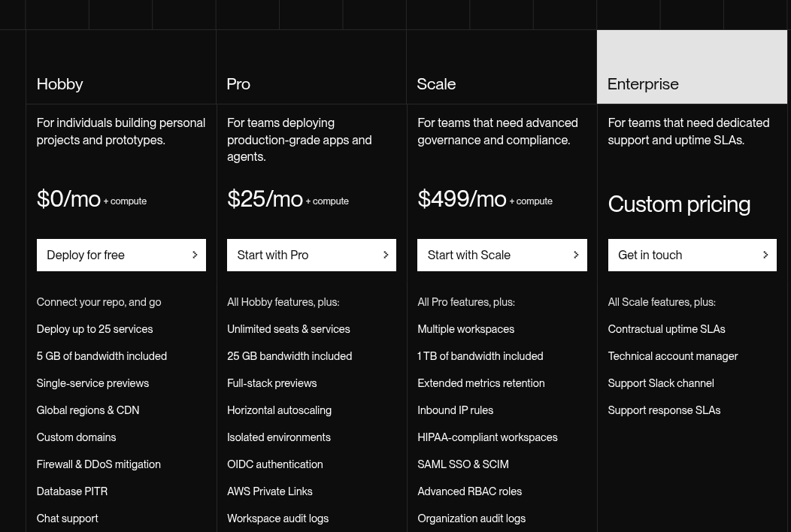Viewport: 791px width, 532px height.
Task: Click the Technical account manager feature
Action: (672, 356)
